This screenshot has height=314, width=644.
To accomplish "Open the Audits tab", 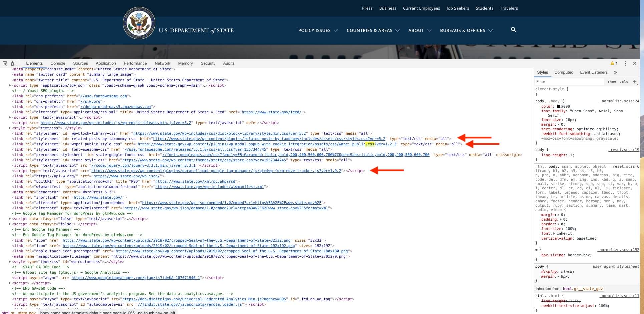I will (x=229, y=63).
